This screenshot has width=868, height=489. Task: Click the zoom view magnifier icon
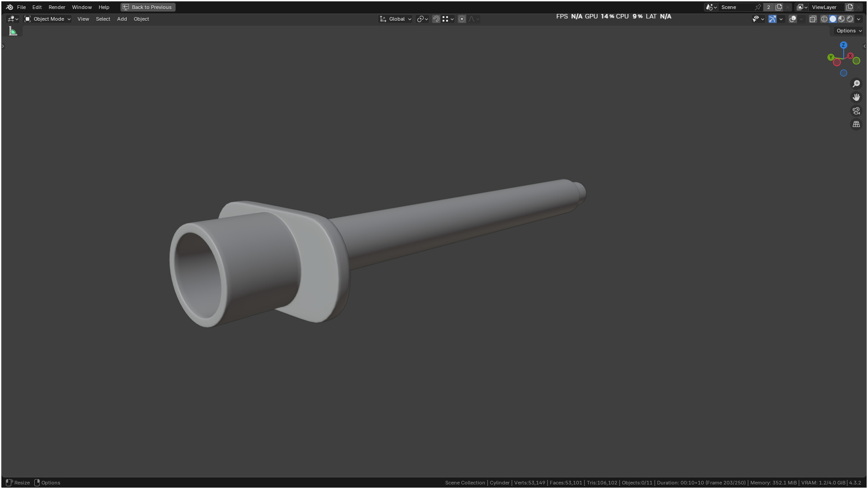click(856, 84)
